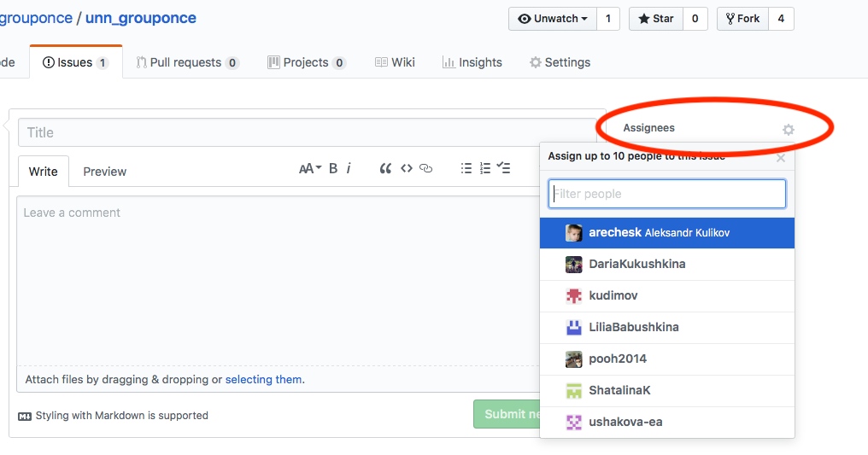
Task: Switch to the Write tab
Action: [x=44, y=172]
